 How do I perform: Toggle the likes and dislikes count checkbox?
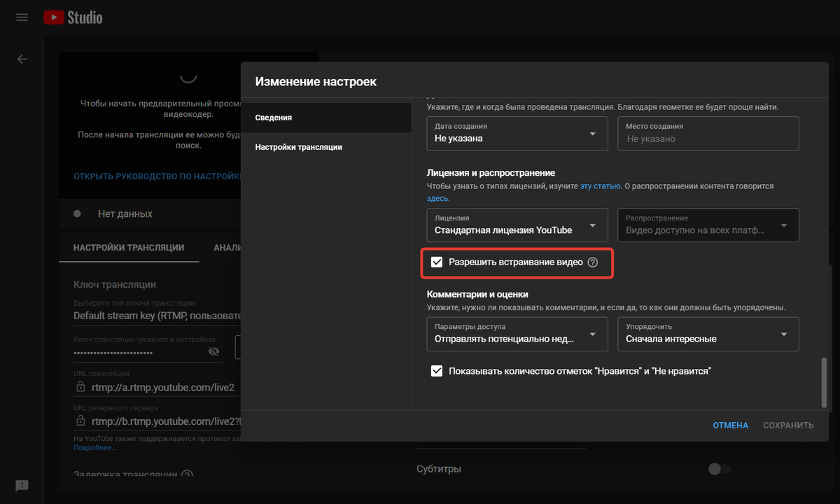(x=437, y=371)
